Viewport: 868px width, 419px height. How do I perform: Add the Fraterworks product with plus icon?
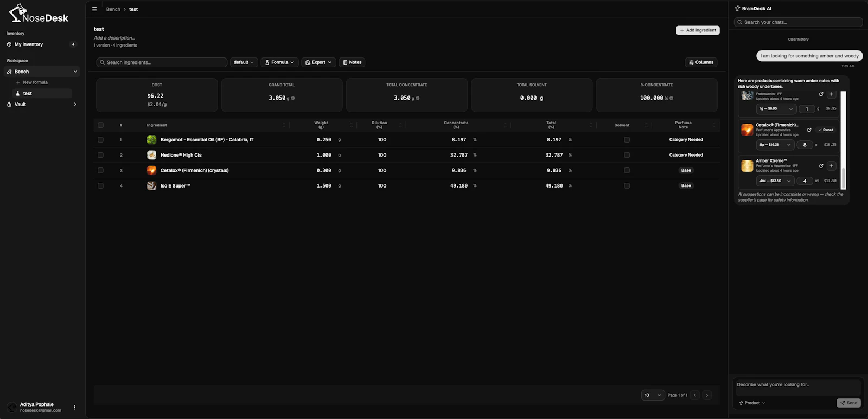831,94
